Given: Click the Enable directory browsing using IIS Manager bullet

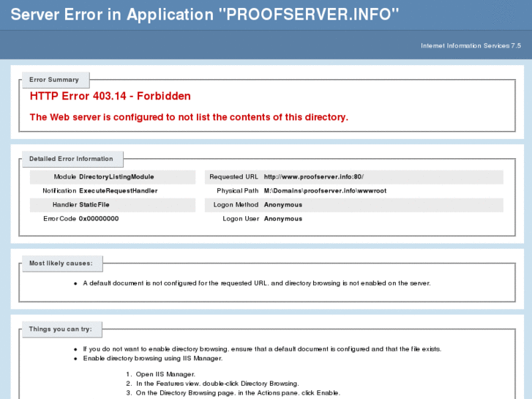Looking at the screenshot, I should pyautogui.click(x=153, y=358).
